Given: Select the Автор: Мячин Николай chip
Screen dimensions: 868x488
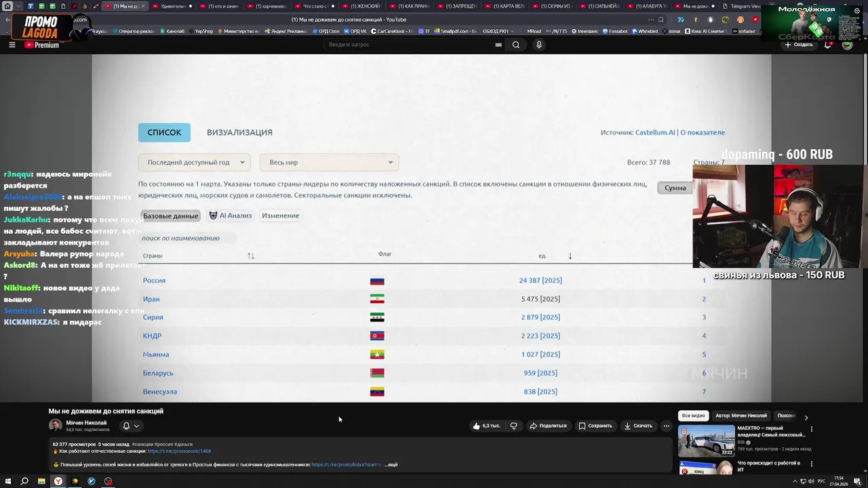Looking at the screenshot, I should tap(741, 415).
